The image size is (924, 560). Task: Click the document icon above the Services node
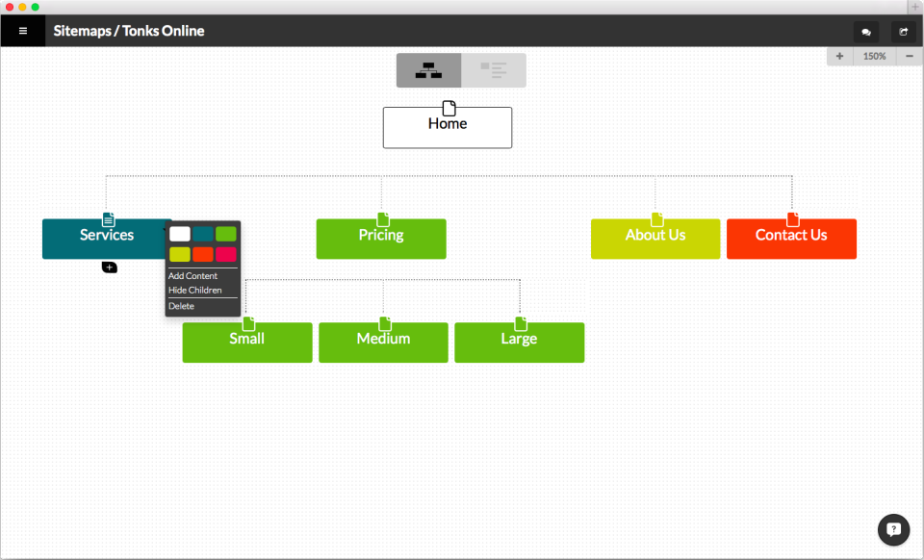click(109, 219)
